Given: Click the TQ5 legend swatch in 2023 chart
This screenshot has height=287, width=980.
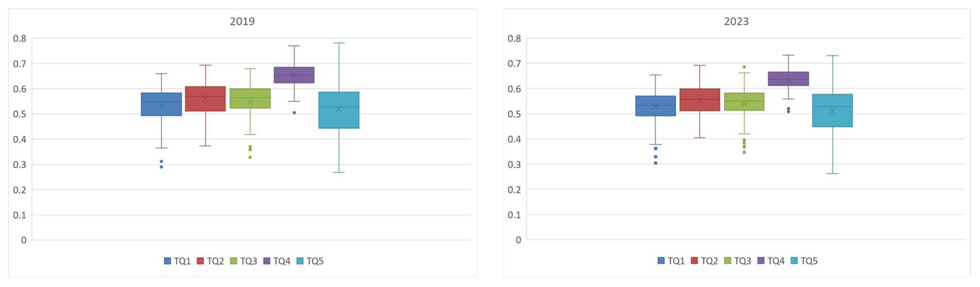Looking at the screenshot, I should click(794, 261).
